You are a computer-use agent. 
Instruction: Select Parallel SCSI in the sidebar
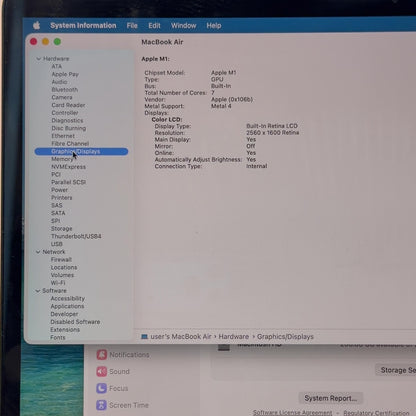click(68, 182)
